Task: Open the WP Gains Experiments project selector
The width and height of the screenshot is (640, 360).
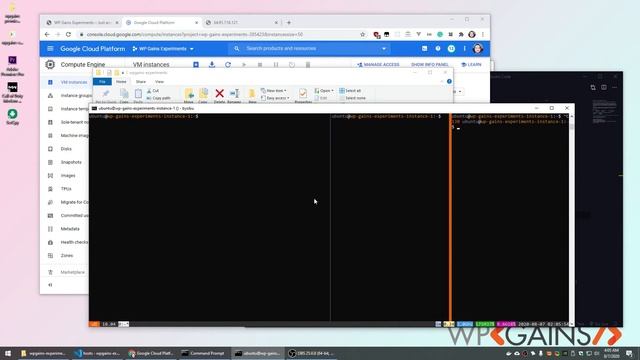Action: [x=163, y=49]
